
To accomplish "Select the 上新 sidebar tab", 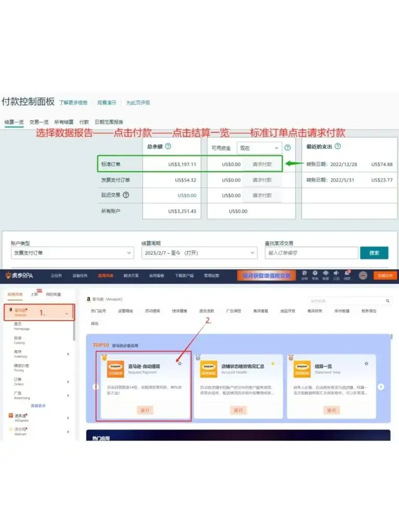I will pos(34,295).
